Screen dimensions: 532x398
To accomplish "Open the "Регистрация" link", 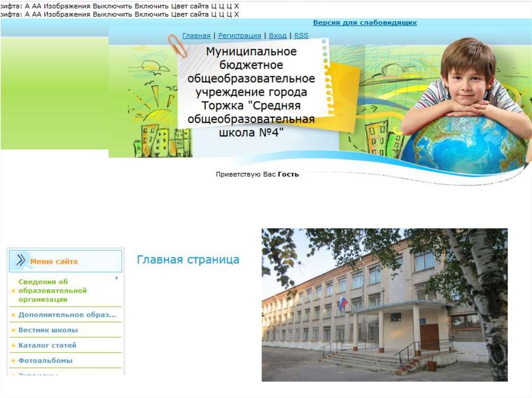I will click(240, 36).
